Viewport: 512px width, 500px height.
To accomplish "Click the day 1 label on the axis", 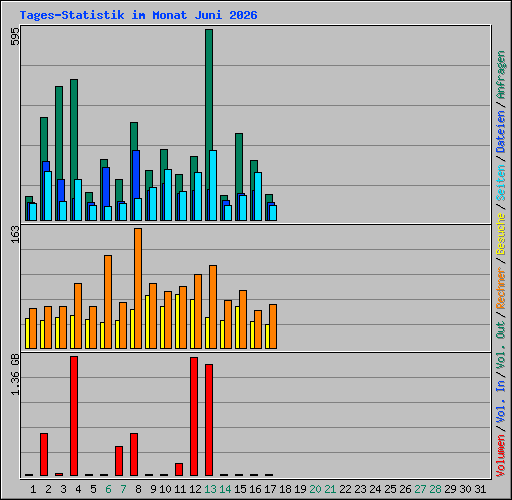I will click(33, 489).
